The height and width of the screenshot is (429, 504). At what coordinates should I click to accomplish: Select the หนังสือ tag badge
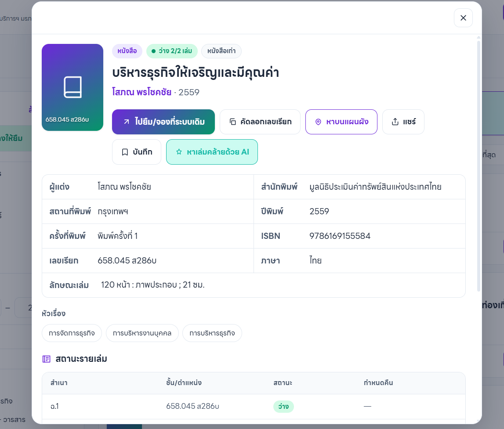[127, 51]
